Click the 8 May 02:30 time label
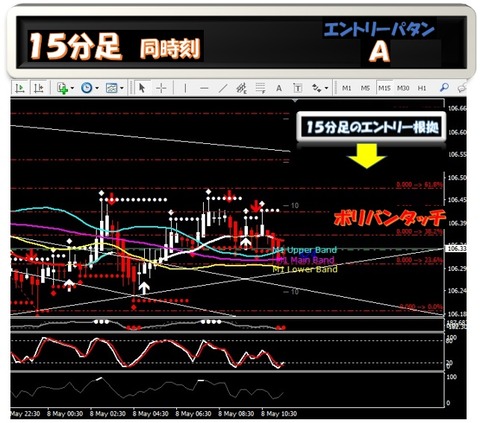Image resolution: width=480 pixels, height=423 pixels. (x=107, y=414)
